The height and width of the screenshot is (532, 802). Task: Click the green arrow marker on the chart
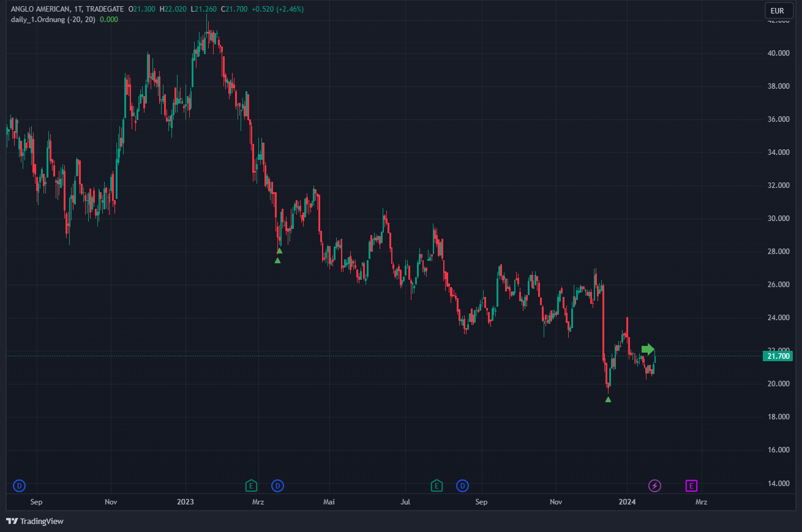648,350
